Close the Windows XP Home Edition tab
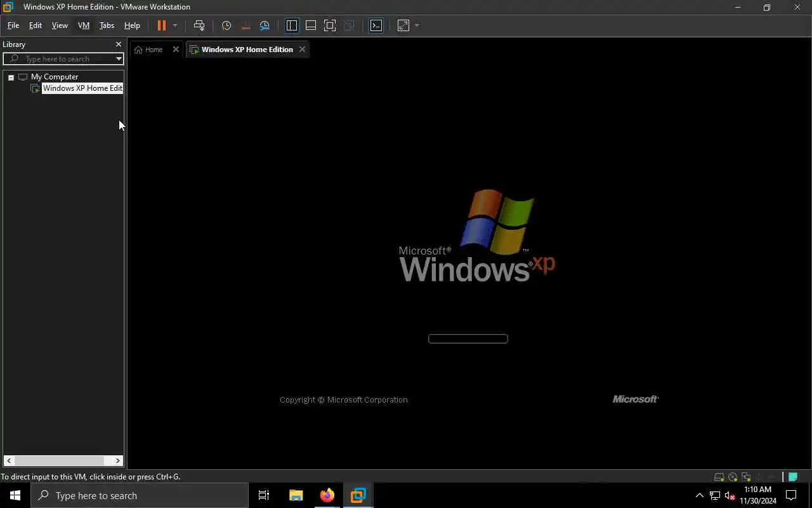812x508 pixels. pyautogui.click(x=302, y=50)
